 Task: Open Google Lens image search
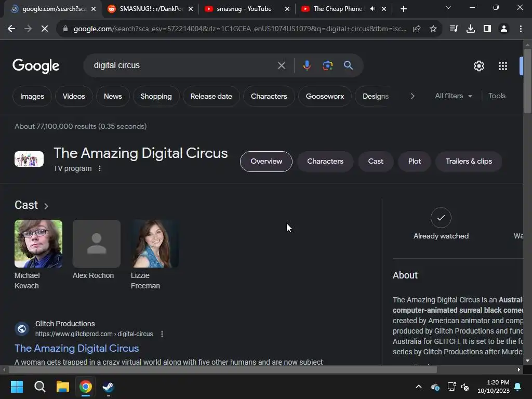(x=327, y=65)
